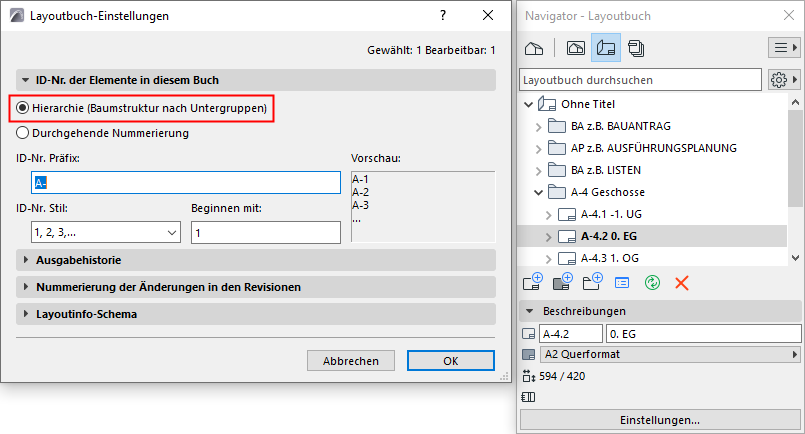This screenshot has height=434, width=805.
Task: Select Durchgehende Nummerierung radio option
Action: (23, 132)
